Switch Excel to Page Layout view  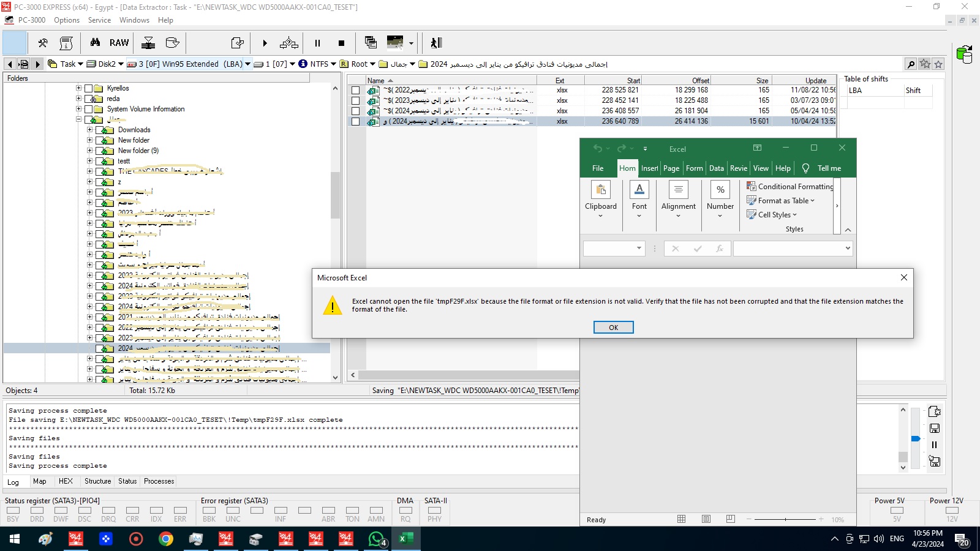click(x=706, y=519)
